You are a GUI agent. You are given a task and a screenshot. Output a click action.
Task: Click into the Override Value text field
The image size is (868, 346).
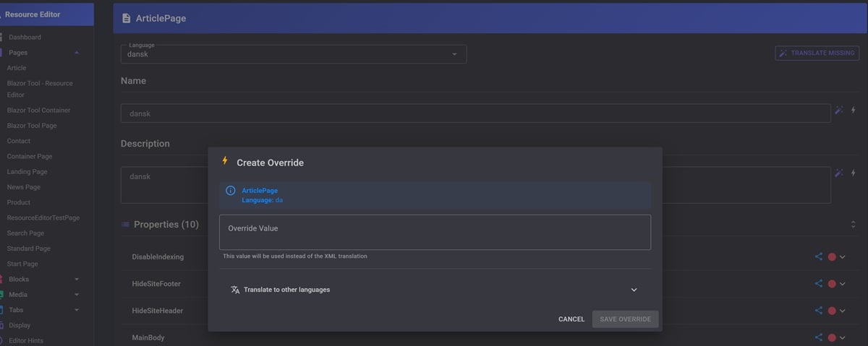coord(435,232)
